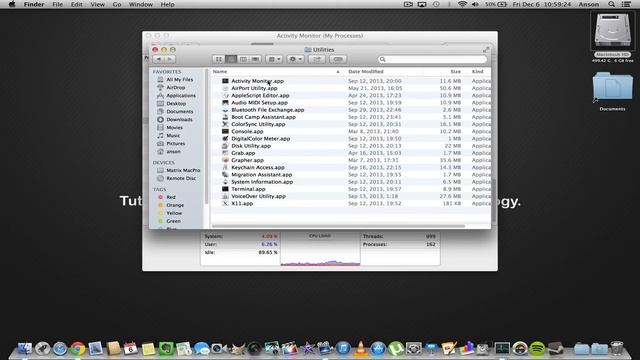Open Calendar icon in the Dock
The height and width of the screenshot is (360, 640).
click(x=131, y=349)
